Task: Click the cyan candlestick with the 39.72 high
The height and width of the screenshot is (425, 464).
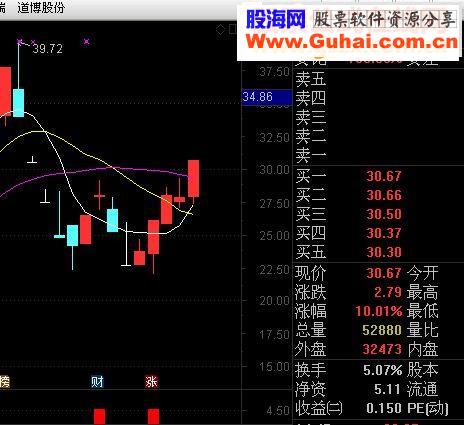Action: click(x=19, y=103)
